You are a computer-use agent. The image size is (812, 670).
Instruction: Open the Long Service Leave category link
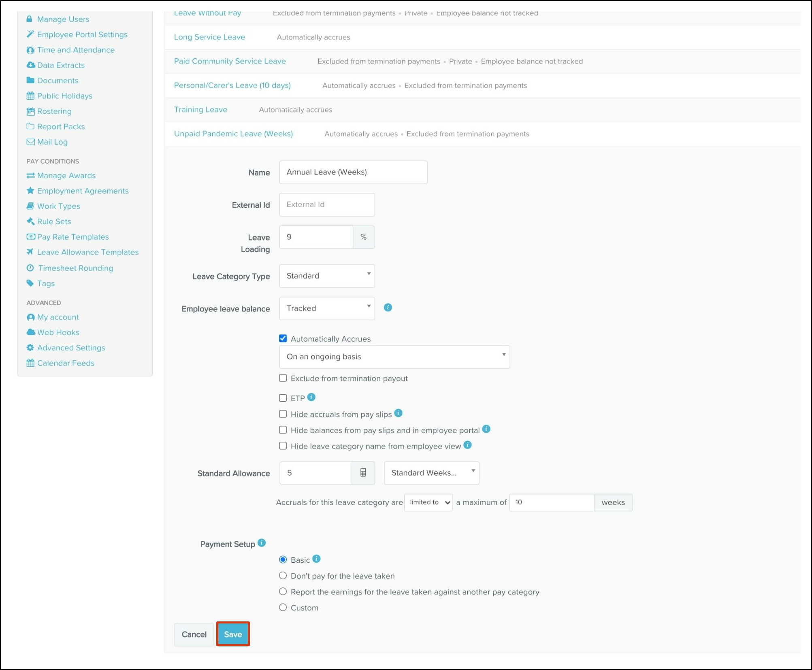pos(209,37)
